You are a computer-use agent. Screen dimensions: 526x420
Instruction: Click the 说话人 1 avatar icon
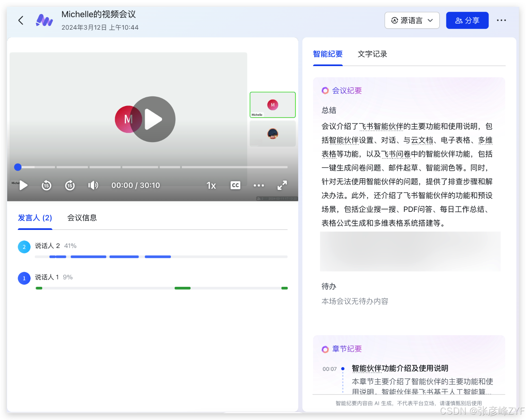coord(24,278)
